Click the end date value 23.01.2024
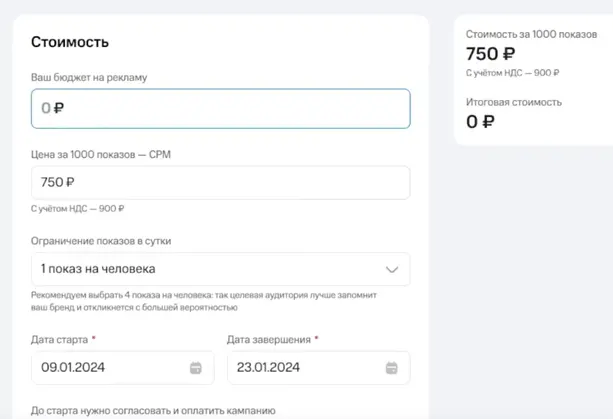The width and height of the screenshot is (613, 419). click(268, 367)
